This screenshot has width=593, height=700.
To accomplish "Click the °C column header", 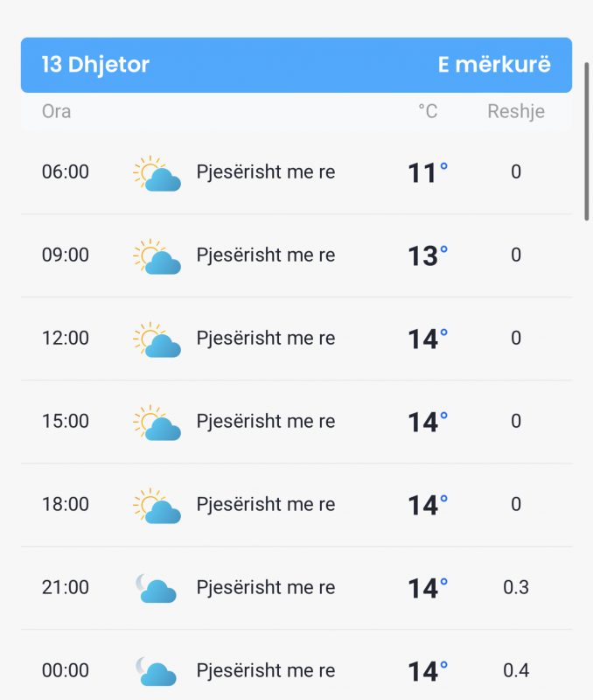I will pyautogui.click(x=428, y=111).
